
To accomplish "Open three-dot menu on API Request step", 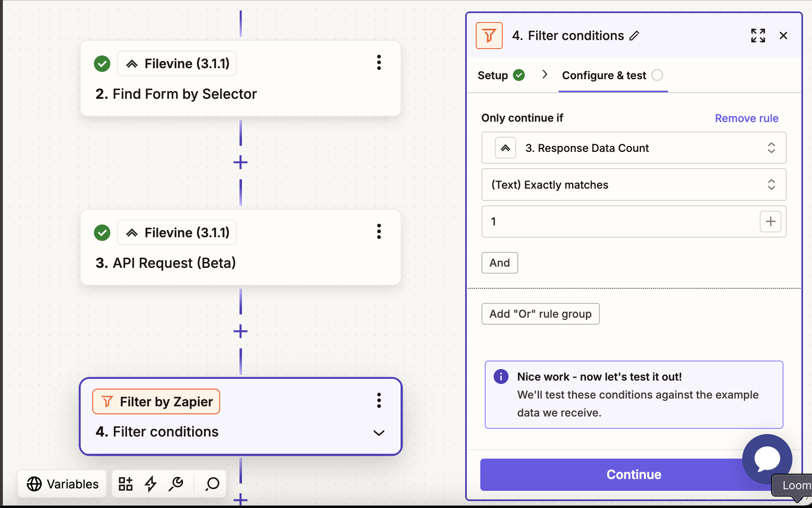I will tap(379, 232).
